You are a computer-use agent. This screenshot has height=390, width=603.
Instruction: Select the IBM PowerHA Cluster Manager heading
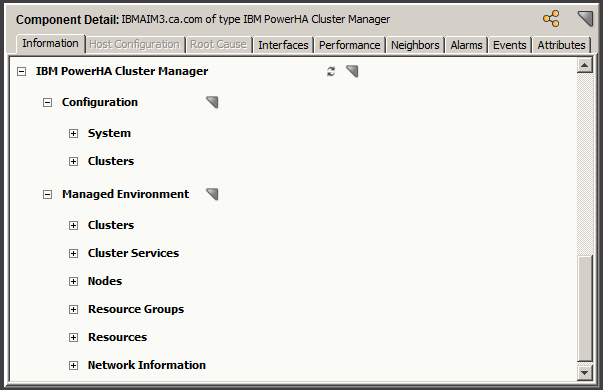click(122, 71)
